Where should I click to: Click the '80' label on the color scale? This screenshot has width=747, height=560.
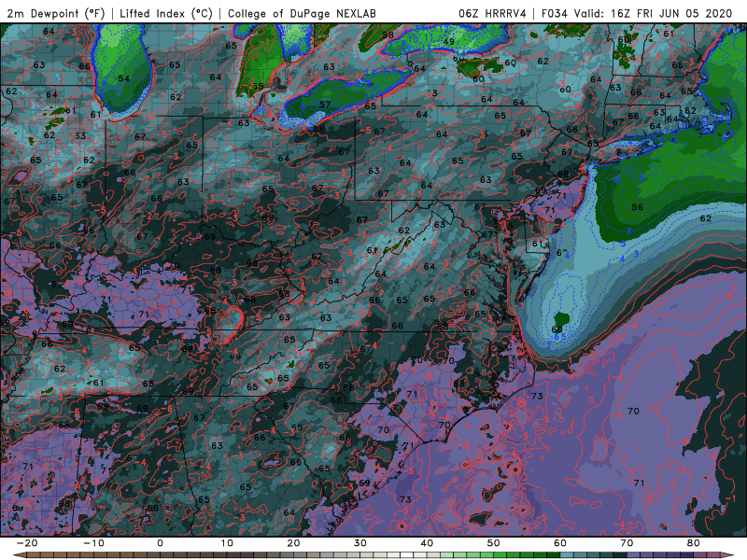(694, 543)
